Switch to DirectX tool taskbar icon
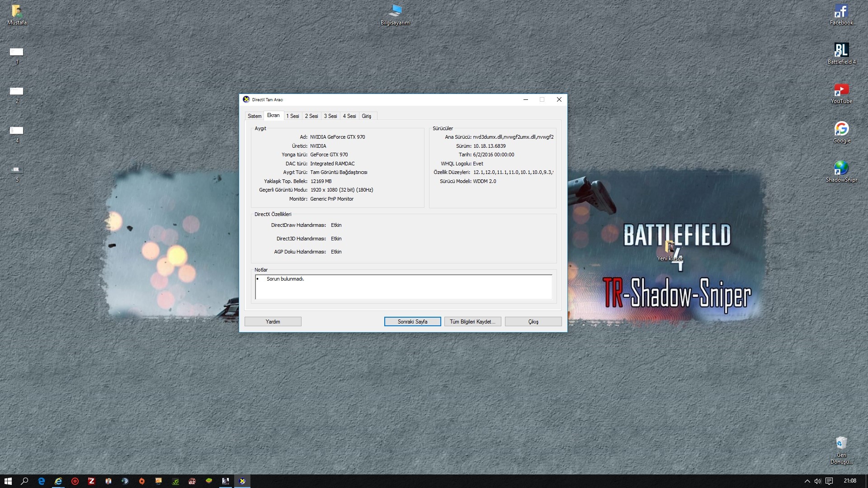Viewport: 868px width, 488px height. (242, 481)
